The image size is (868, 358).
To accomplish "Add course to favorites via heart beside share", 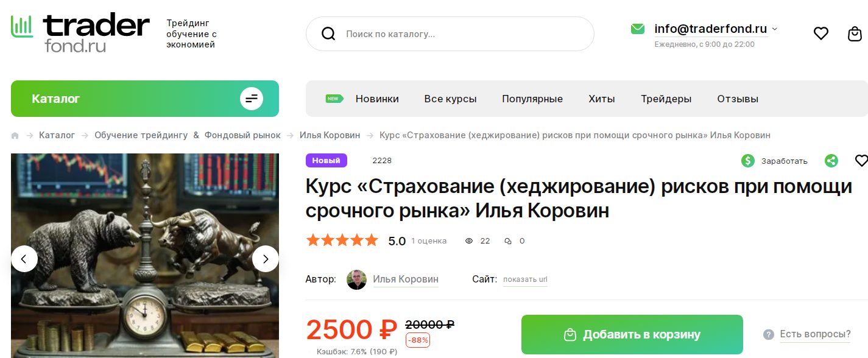I will coord(861,161).
